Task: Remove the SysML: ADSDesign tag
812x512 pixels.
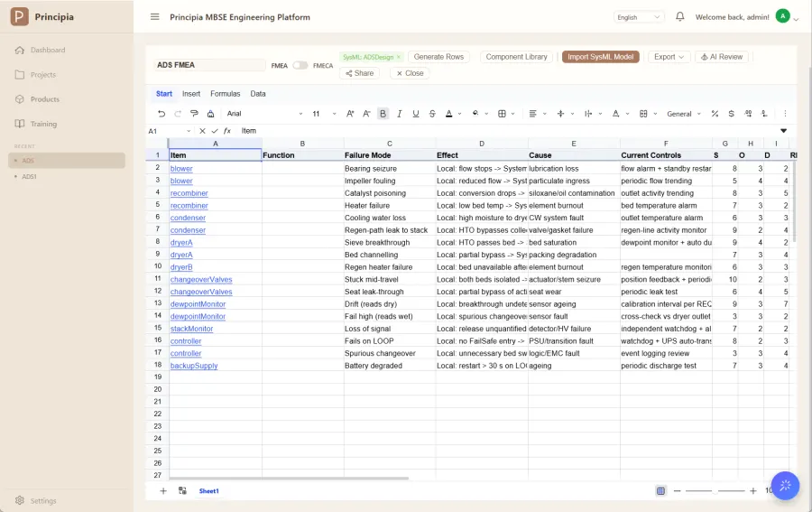Action: tap(399, 57)
